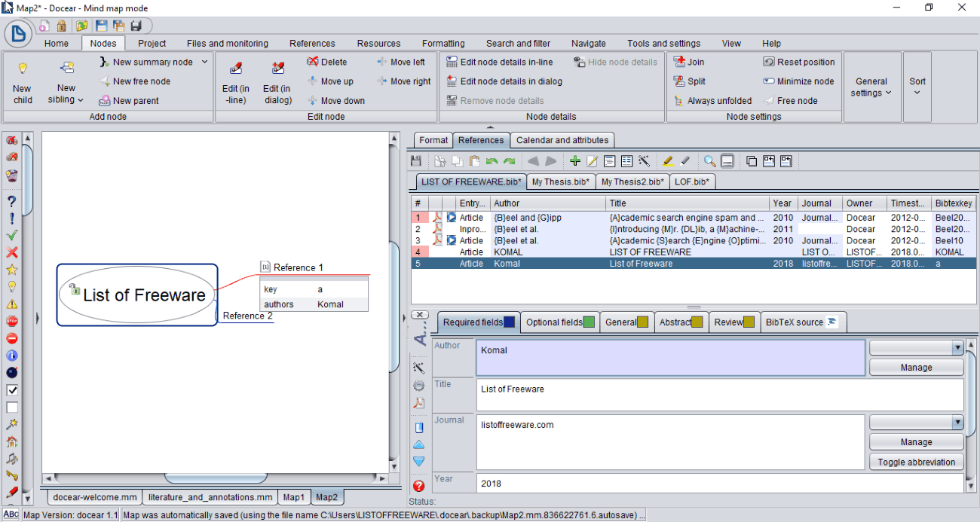Click New free node button
The width and height of the screenshot is (980, 522).
click(x=134, y=81)
